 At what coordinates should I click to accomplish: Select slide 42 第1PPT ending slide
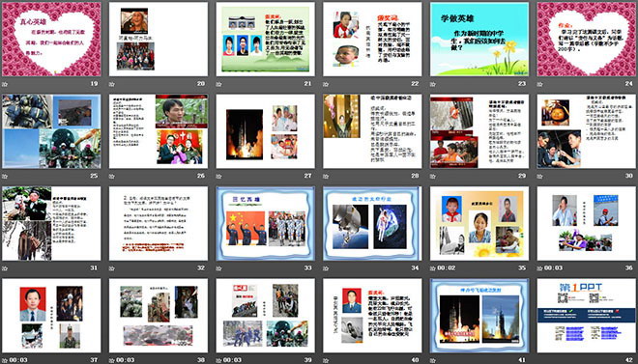[x=587, y=316]
